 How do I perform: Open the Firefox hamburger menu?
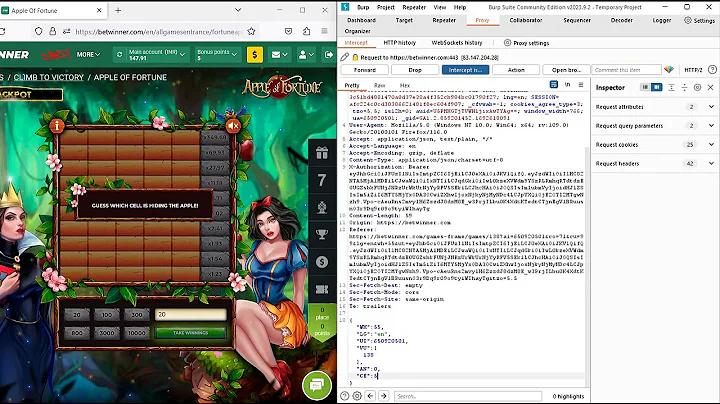324,31
